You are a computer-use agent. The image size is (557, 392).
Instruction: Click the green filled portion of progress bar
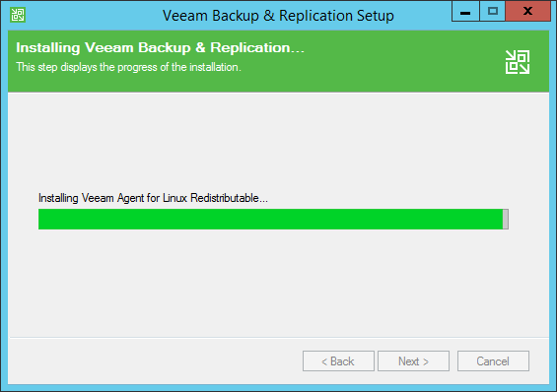point(270,219)
